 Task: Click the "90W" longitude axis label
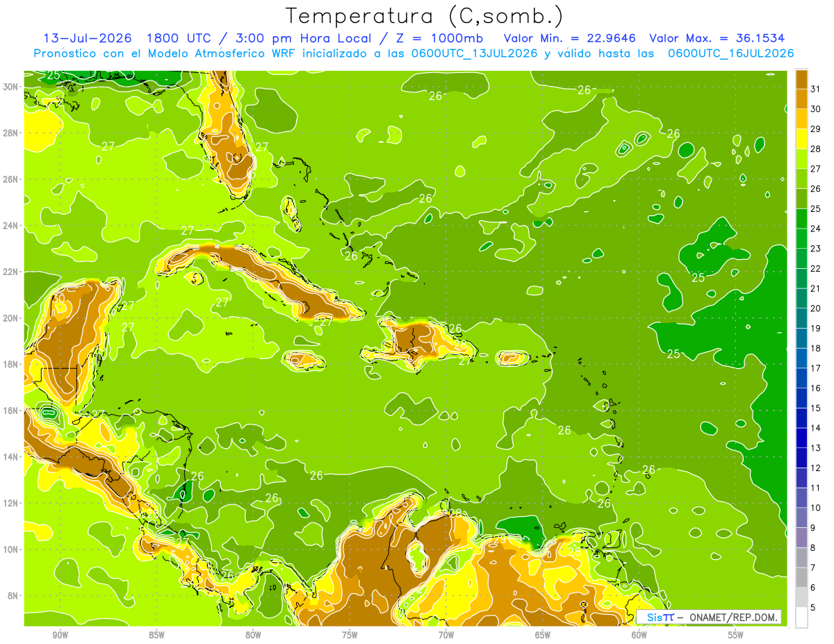pyautogui.click(x=60, y=635)
